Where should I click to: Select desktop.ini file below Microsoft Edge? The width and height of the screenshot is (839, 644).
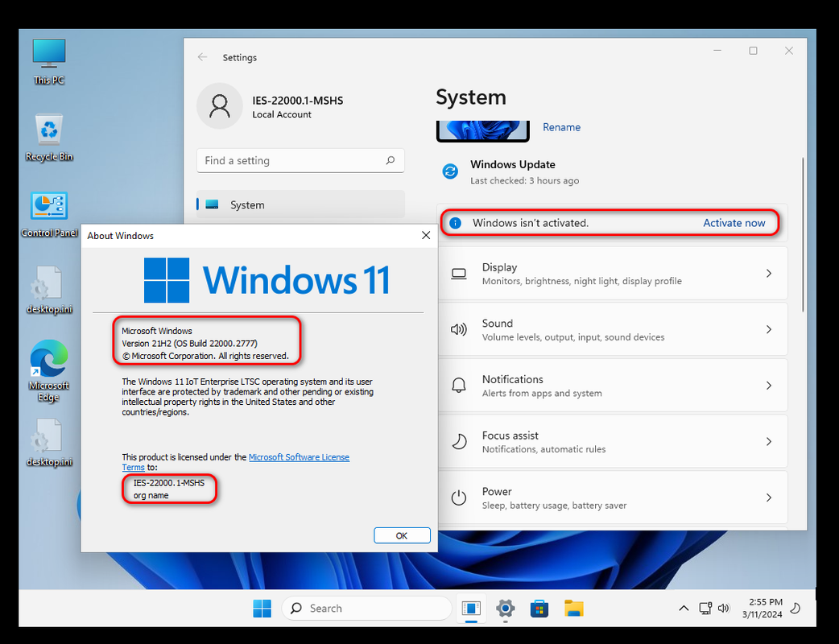48,443
